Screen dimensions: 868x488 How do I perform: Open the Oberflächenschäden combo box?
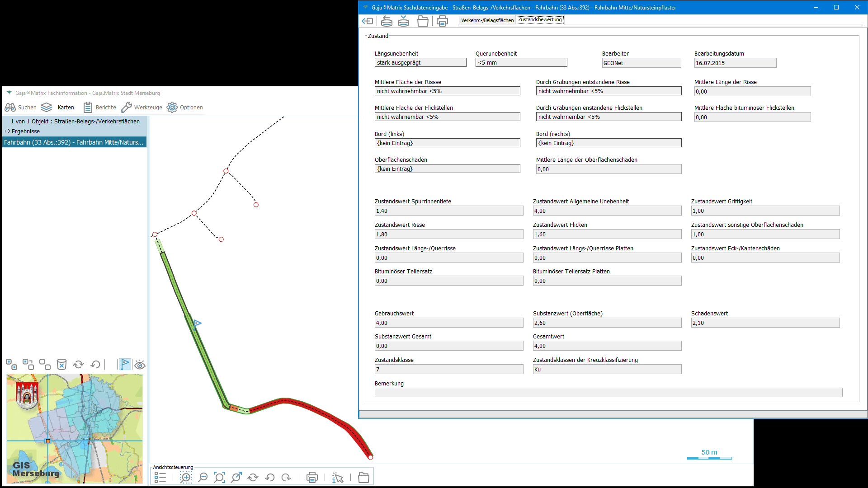447,169
